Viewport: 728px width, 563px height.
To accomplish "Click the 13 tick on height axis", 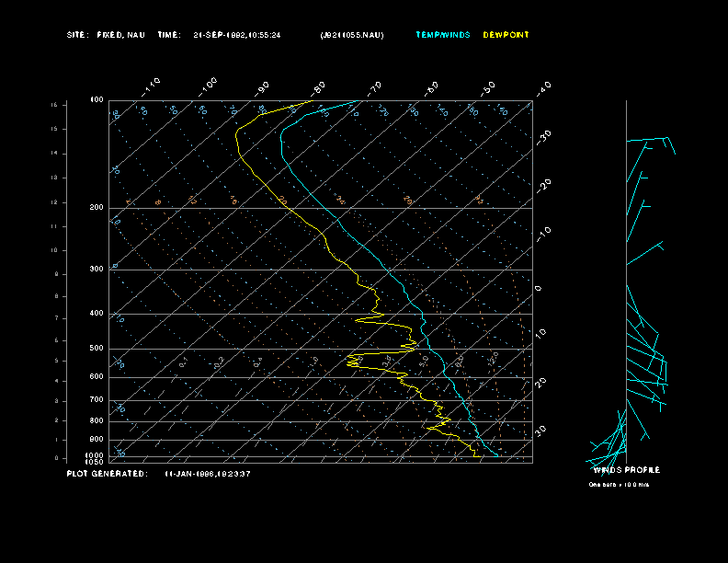I will click(x=54, y=178).
